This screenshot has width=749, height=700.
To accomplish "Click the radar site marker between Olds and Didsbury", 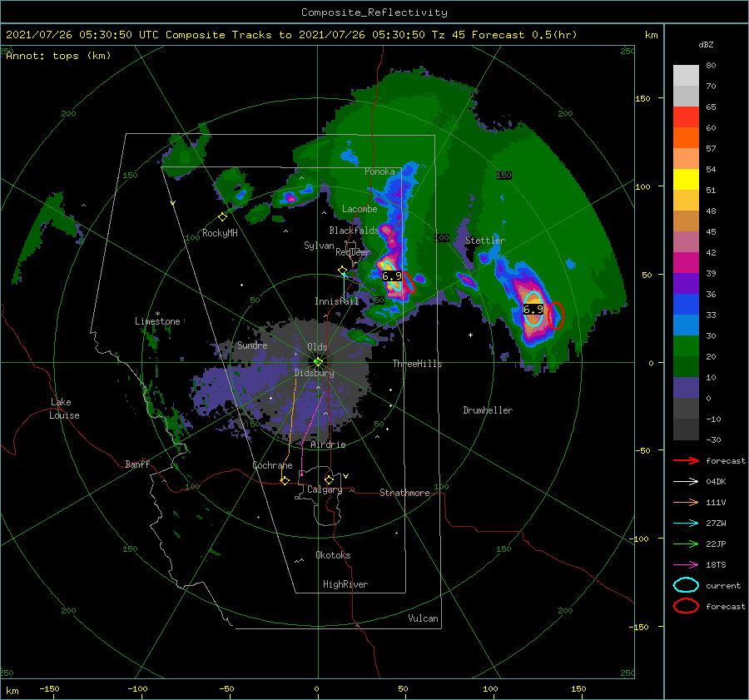I will pos(318,362).
